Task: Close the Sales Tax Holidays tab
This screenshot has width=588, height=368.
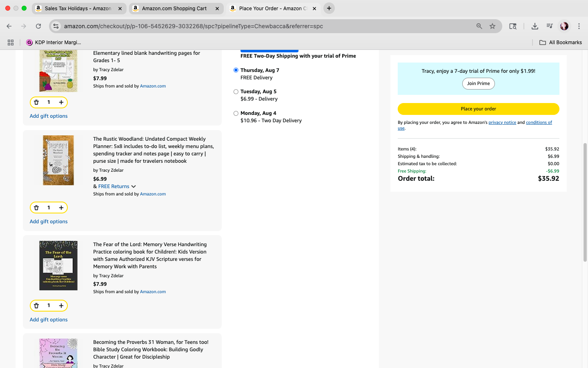Action: (x=120, y=8)
